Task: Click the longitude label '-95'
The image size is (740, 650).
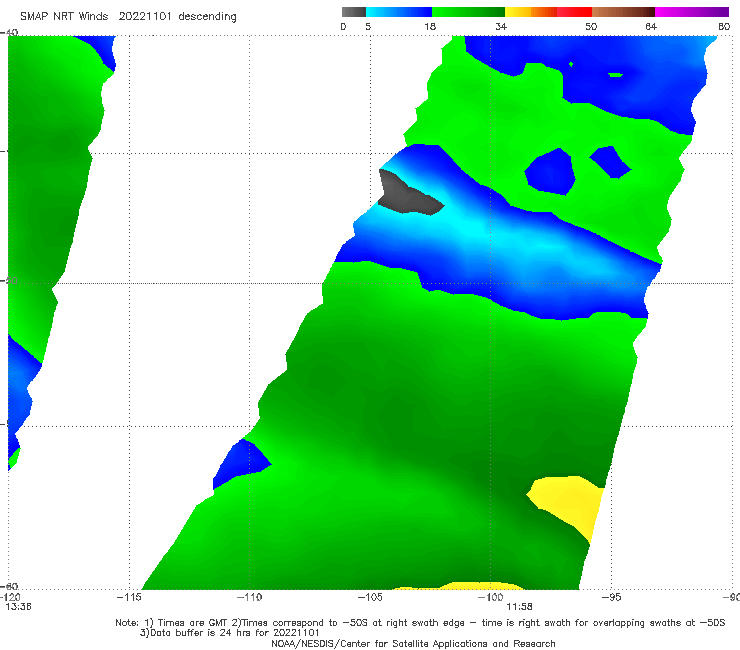Action: click(x=611, y=597)
